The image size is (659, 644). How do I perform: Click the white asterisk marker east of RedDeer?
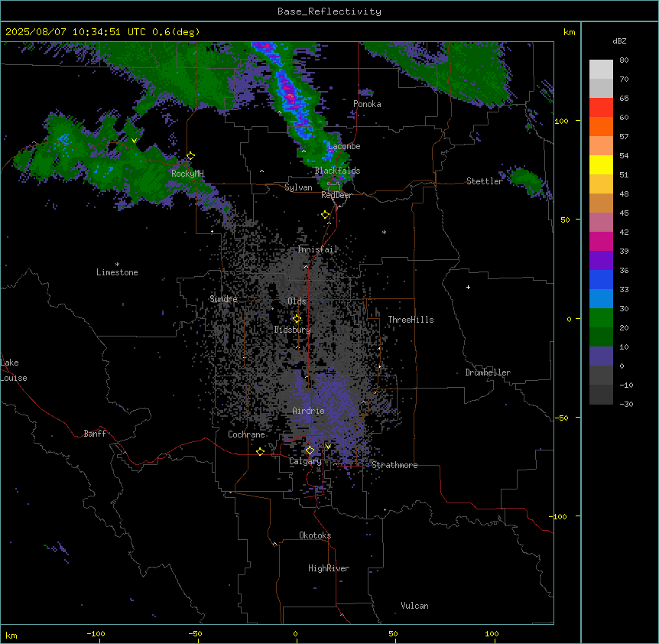[384, 232]
